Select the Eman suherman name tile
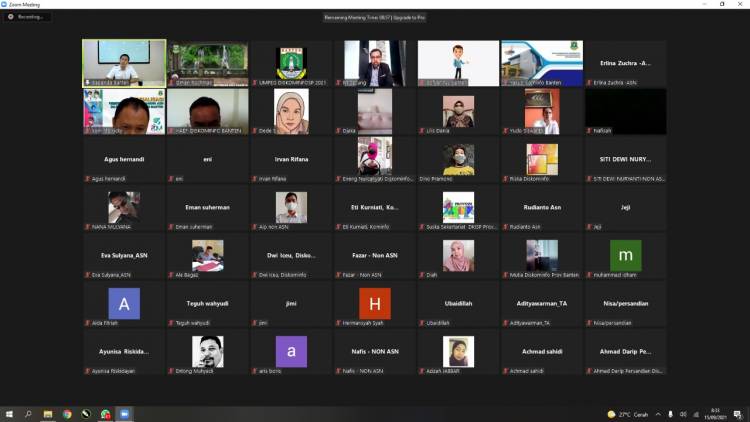The width and height of the screenshot is (750, 422). (x=208, y=208)
